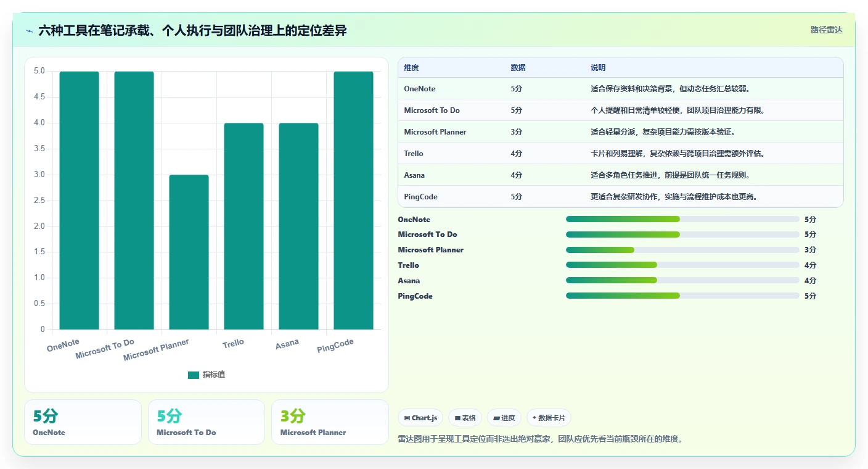This screenshot has width=868, height=469.
Task: Click the 指标值 legend text
Action: coord(214,375)
